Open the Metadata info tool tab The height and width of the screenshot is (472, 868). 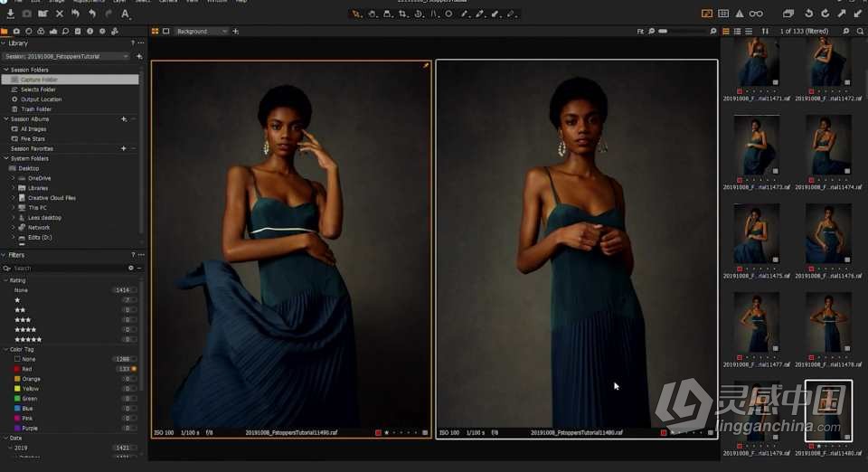tap(90, 32)
